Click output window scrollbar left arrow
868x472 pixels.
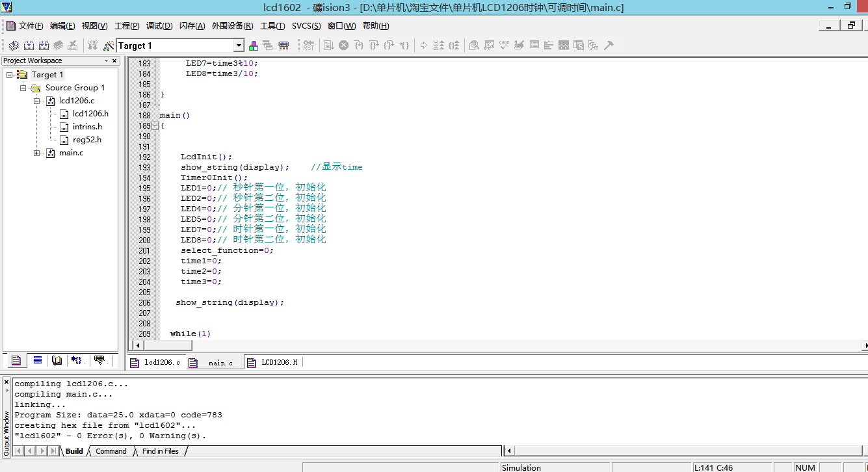510,451
